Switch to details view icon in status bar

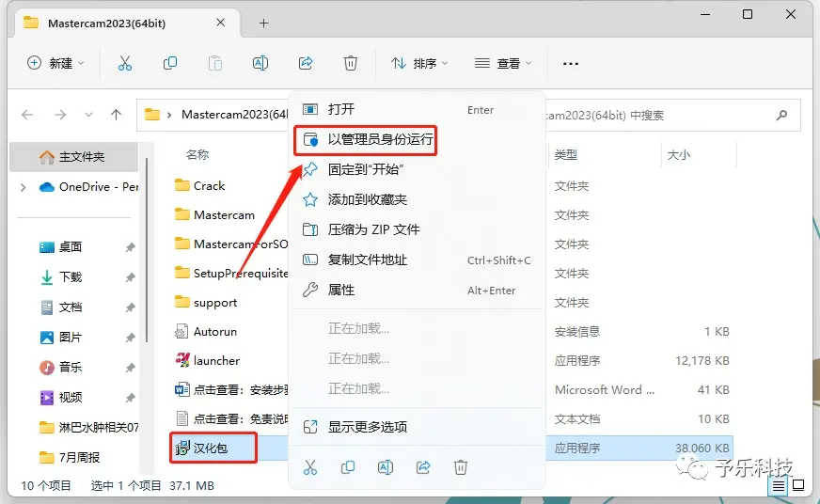[779, 486]
